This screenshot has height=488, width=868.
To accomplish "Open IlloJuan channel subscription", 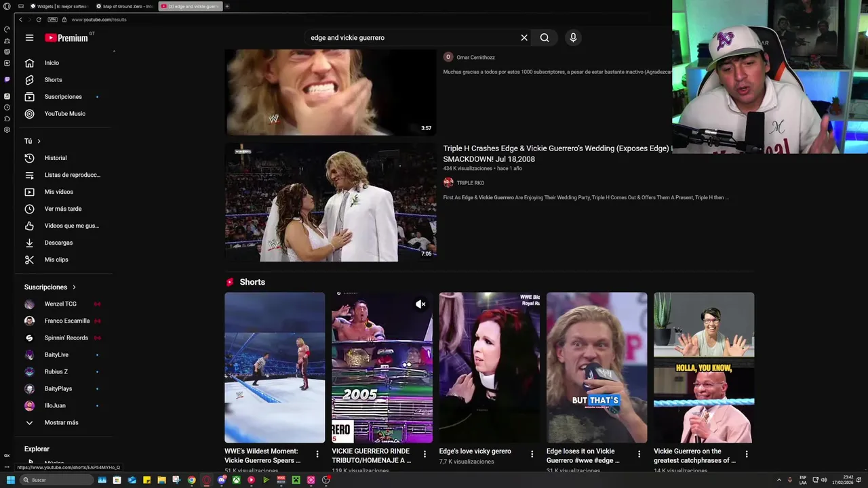I will [x=64, y=406].
